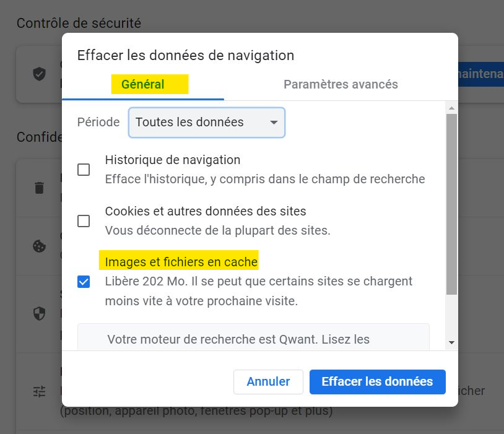Switch to the Général tab
504x434 pixels.
coord(143,85)
